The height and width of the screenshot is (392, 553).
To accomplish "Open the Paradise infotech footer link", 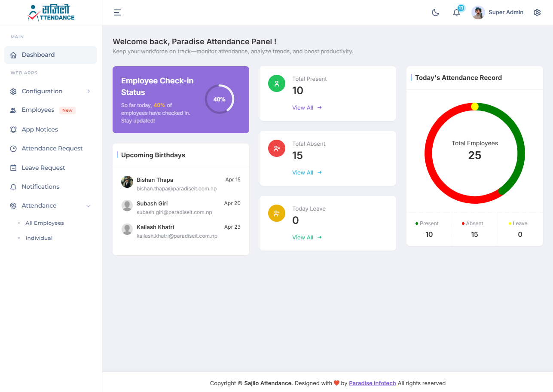I will click(372, 383).
